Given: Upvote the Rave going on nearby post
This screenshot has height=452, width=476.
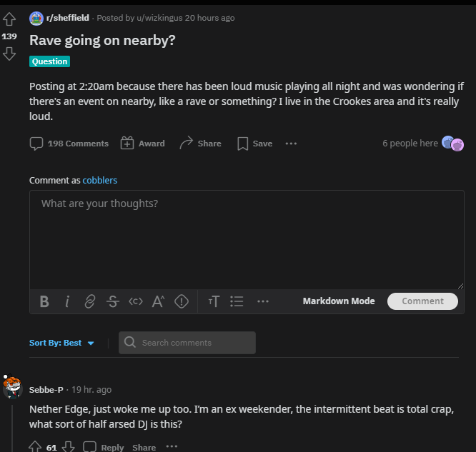Looking at the screenshot, I should click(9, 19).
